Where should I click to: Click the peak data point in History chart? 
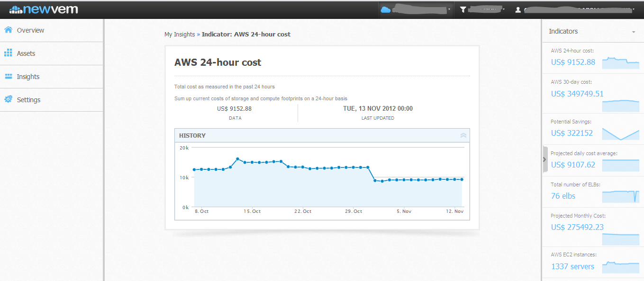[237, 159]
